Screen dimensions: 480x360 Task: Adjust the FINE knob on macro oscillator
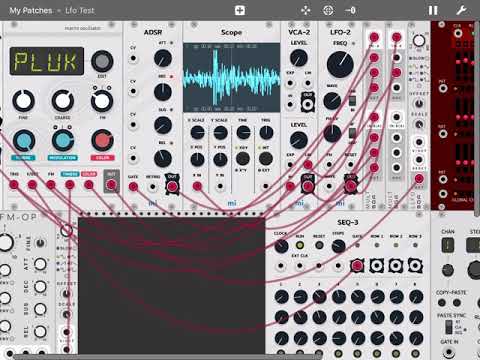click(23, 101)
